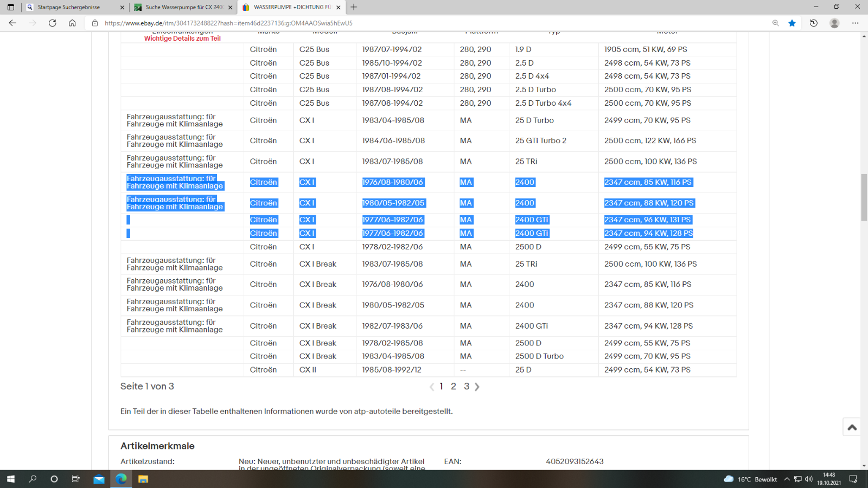Reload the eBay page
The height and width of the screenshot is (488, 868).
52,23
